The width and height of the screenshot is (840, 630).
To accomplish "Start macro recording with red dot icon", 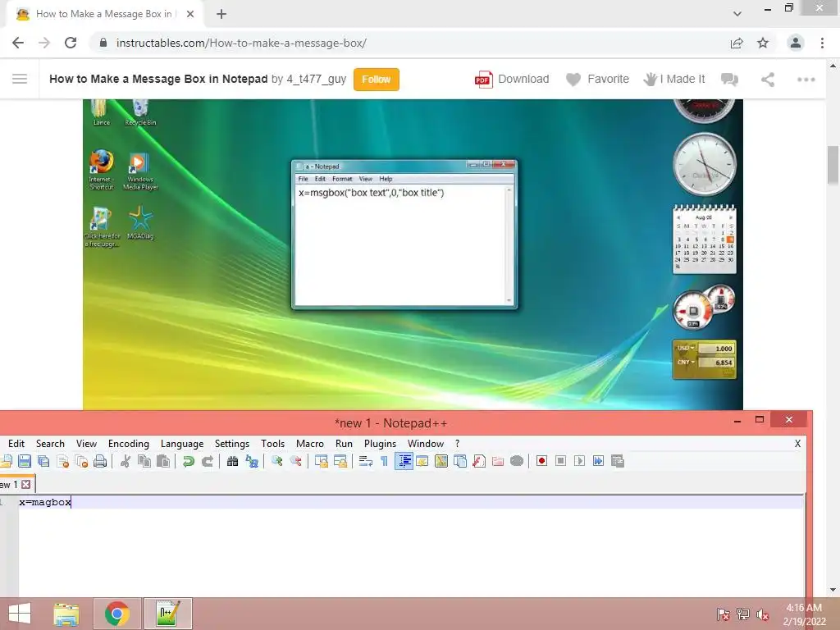I will pyautogui.click(x=541, y=461).
